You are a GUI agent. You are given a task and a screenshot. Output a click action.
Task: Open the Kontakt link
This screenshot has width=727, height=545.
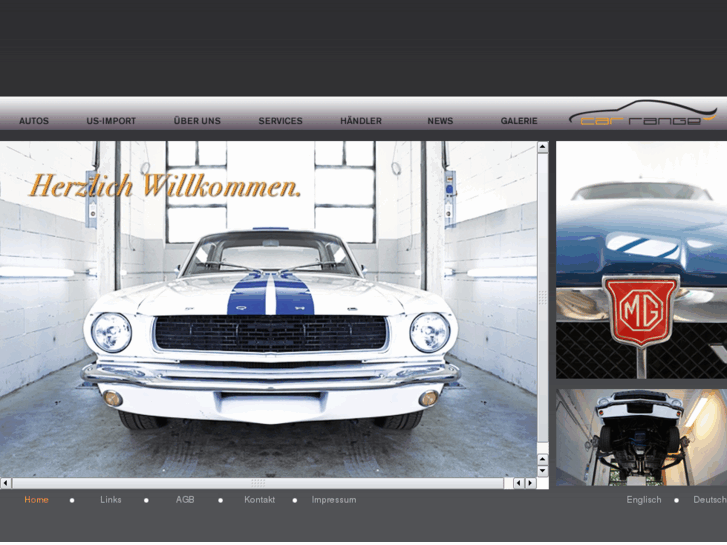coord(260,500)
